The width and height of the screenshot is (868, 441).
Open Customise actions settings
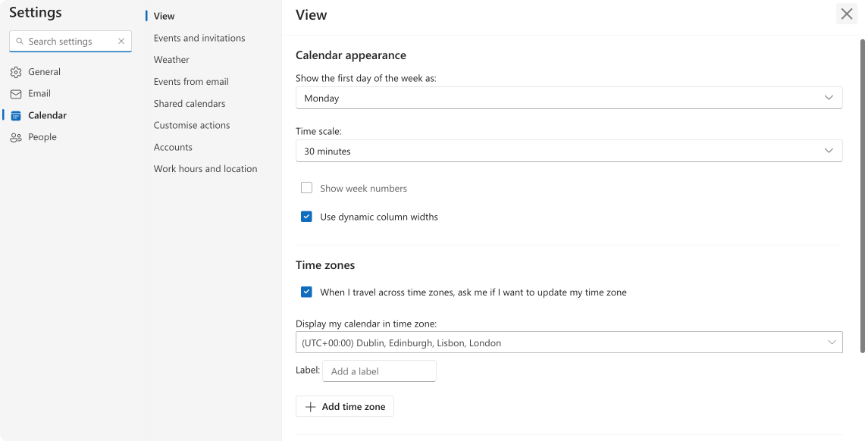(x=192, y=125)
